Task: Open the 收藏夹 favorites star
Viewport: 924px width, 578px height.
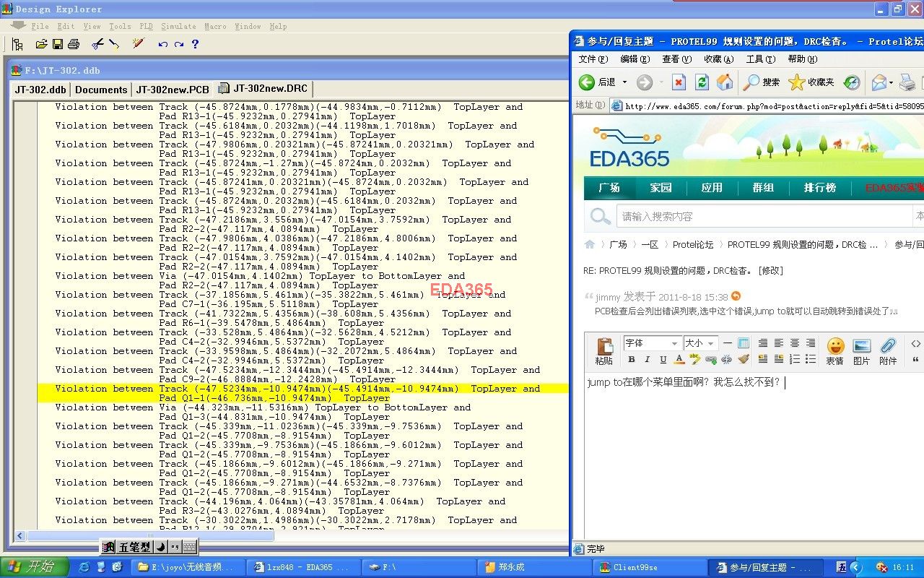Action: tap(812, 82)
